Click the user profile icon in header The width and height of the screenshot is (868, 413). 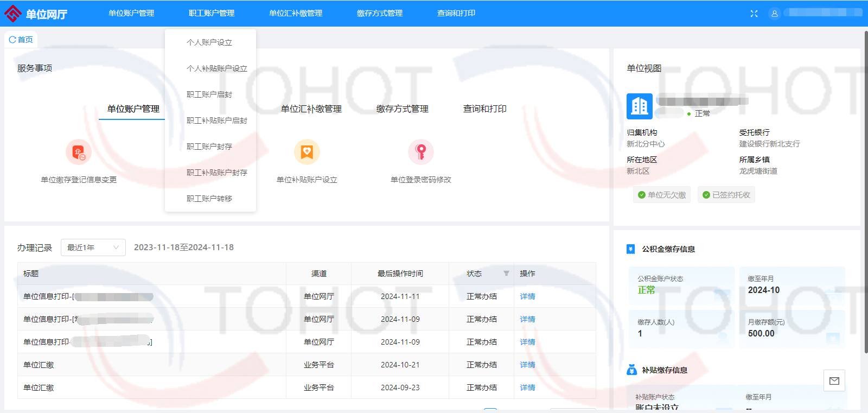(x=775, y=14)
